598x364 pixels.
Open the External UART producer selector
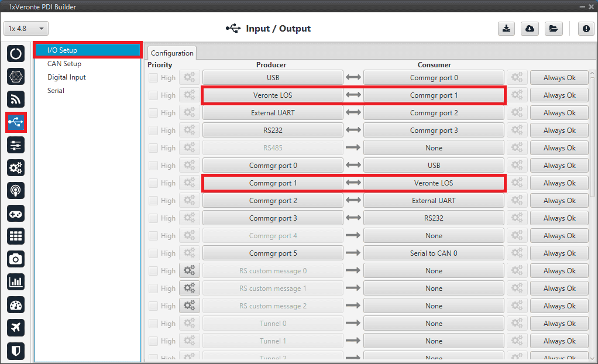(x=273, y=113)
